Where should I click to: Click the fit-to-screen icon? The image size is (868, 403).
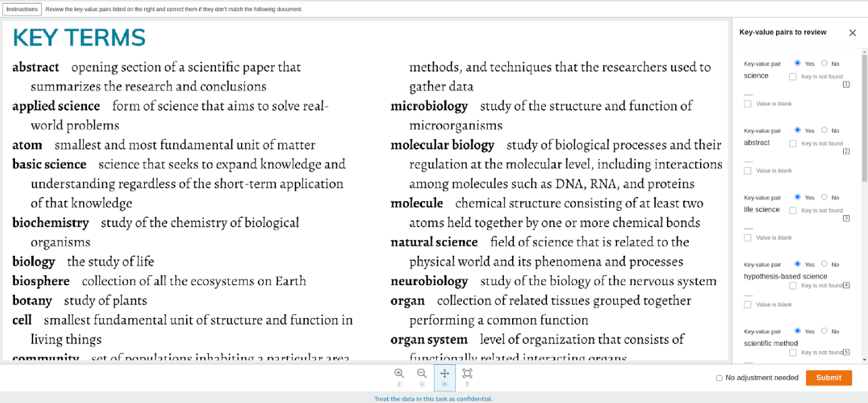point(467,374)
